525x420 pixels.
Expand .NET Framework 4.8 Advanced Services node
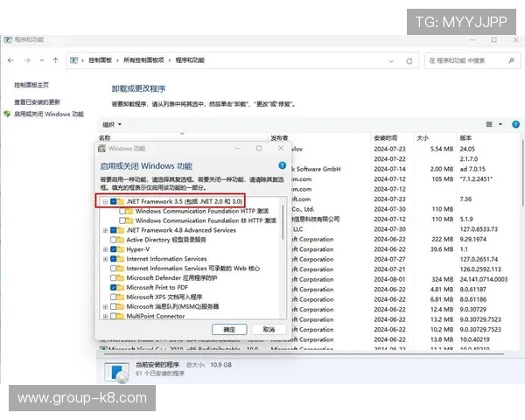click(105, 230)
